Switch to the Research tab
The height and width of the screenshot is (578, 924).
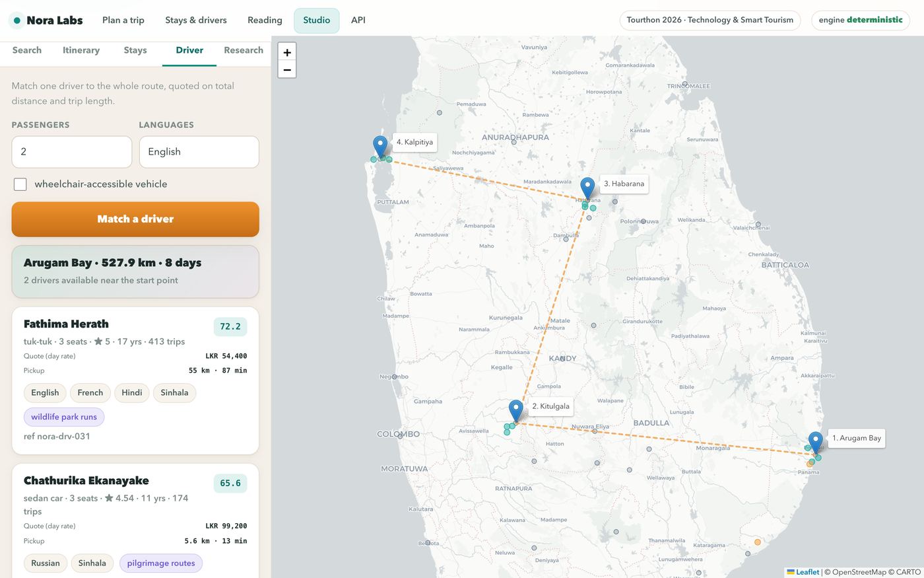point(244,50)
